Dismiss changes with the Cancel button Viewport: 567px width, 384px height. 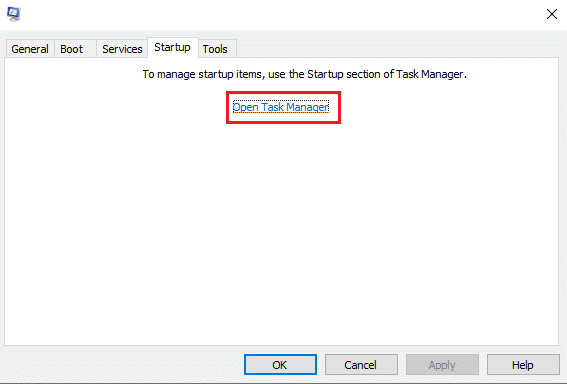pyautogui.click(x=361, y=365)
